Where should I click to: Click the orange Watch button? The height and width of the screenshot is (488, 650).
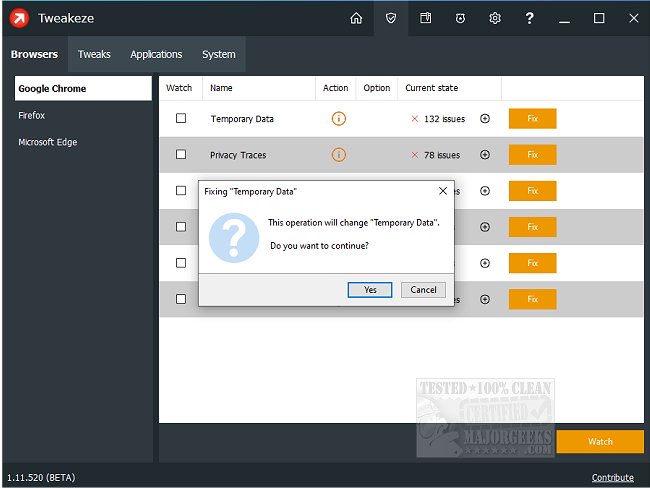pos(600,442)
